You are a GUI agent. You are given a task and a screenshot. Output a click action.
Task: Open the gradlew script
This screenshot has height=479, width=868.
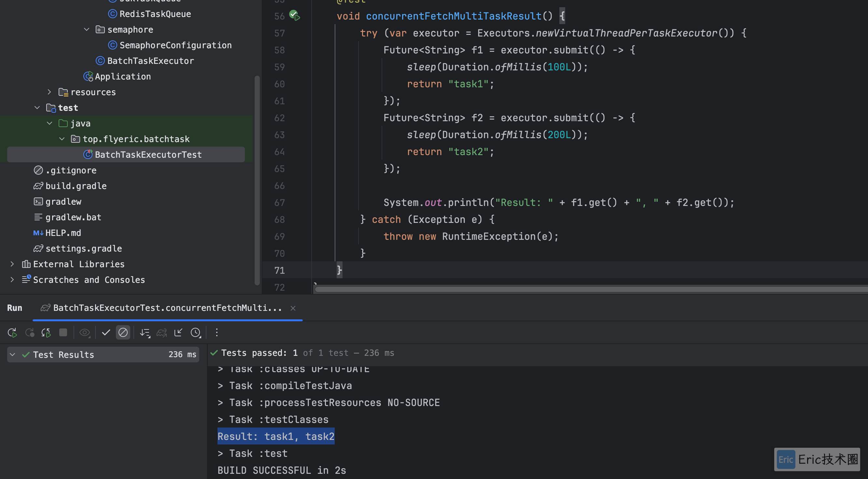63,201
